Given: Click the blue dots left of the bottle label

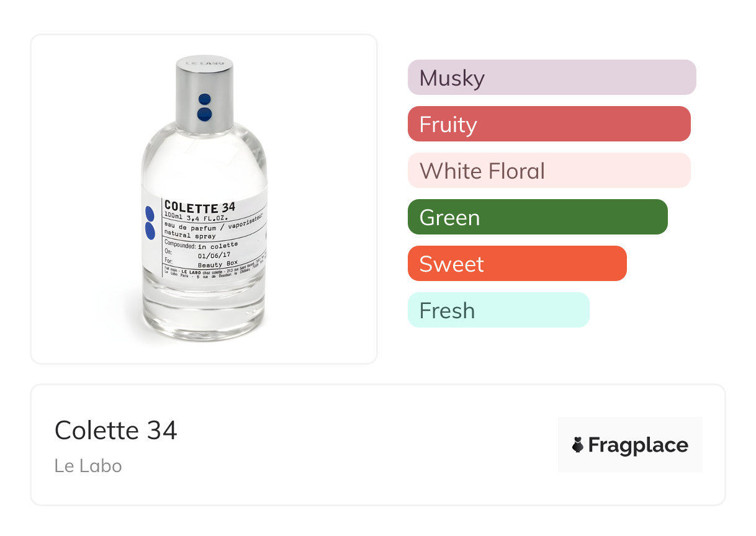Looking at the screenshot, I should click(150, 223).
